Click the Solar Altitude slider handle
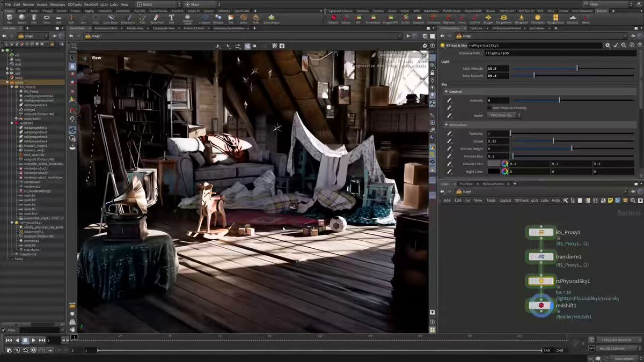The image size is (644, 362). coord(577,69)
